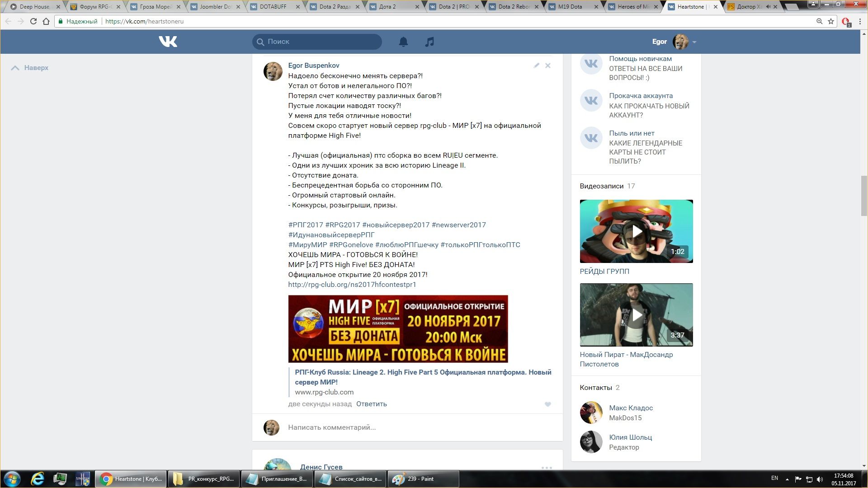Play the РЕЙДЫ ГРУПП video
The image size is (868, 488).
(x=636, y=231)
